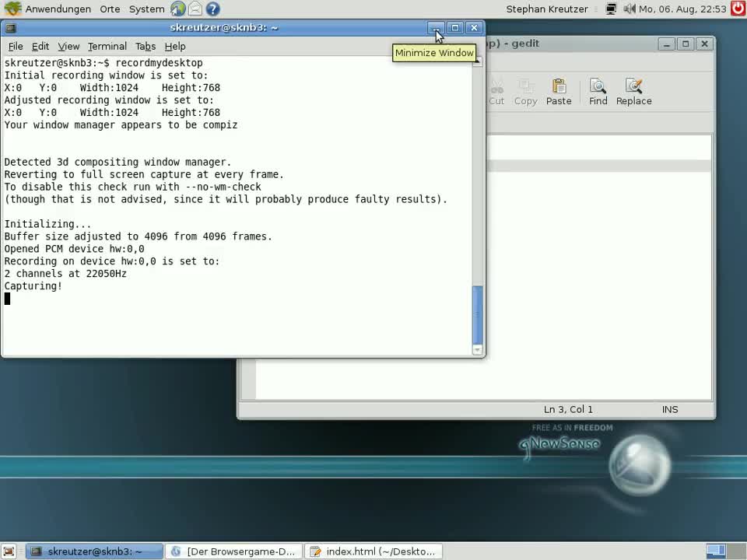Open the clock showing Mo, 06. Aug, 22:53
Viewport: 747px width, 560px height.
682,9
